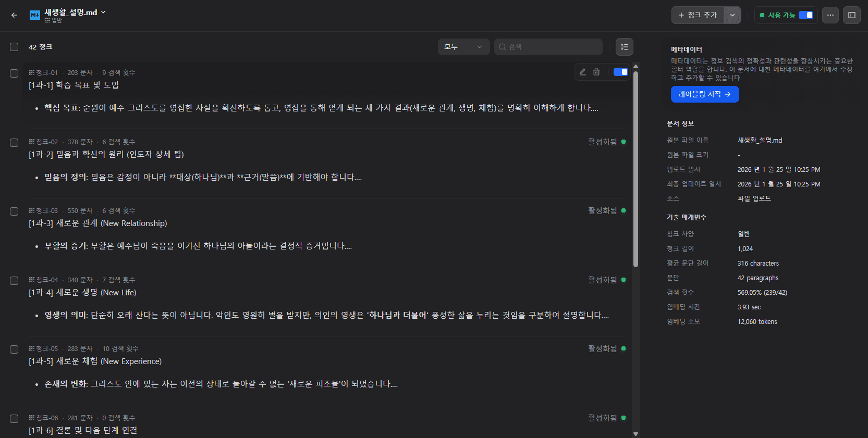
Task: Open chunk titled [1과-3] 새로운 관계
Action: click(98, 223)
